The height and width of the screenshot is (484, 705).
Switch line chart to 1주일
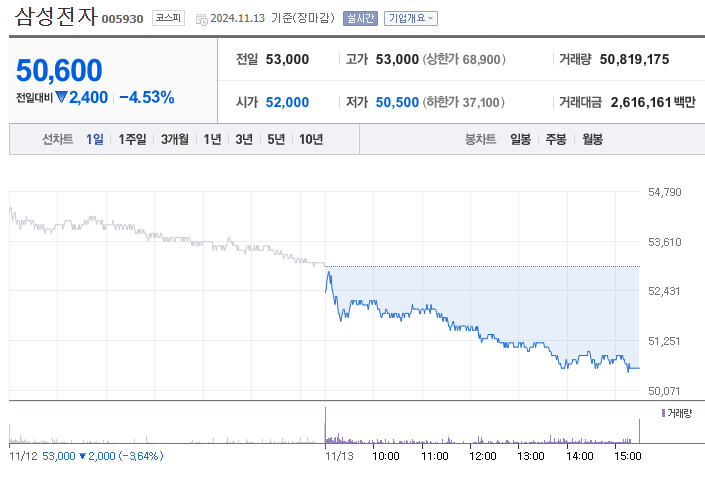(x=132, y=139)
